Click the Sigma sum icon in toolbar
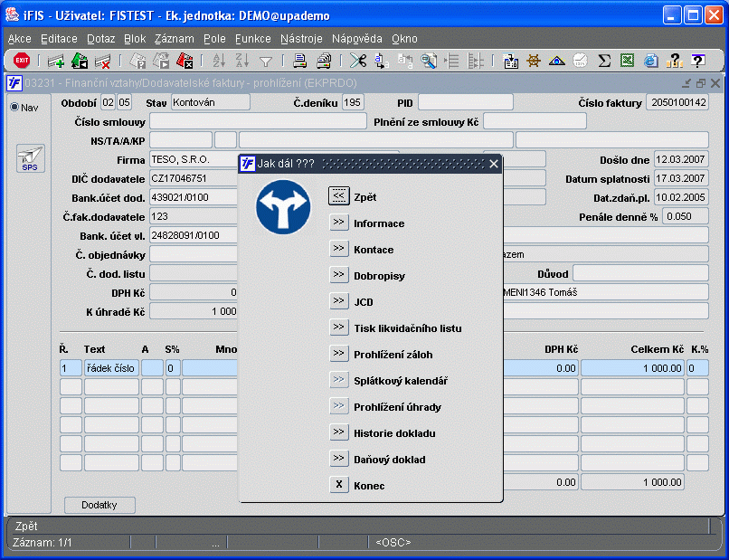Viewport: 729px width, 560px height. [x=604, y=61]
